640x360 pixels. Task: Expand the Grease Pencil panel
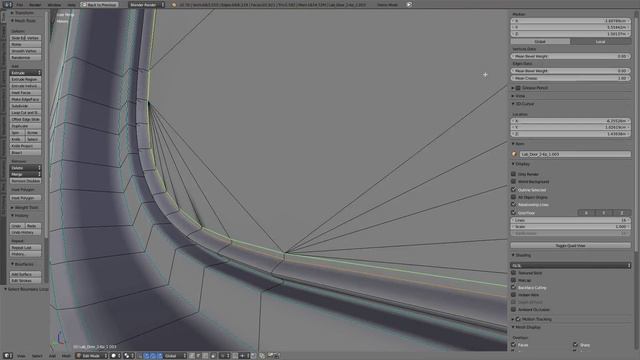coord(513,88)
